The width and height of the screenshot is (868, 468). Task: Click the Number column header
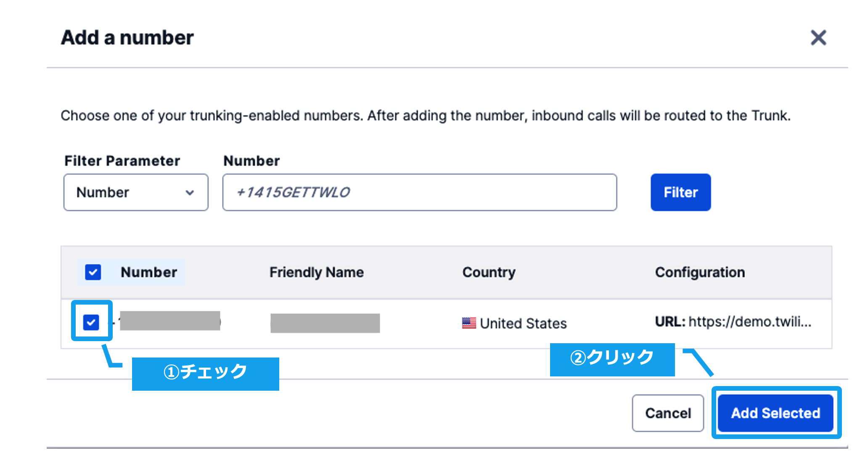coord(148,272)
